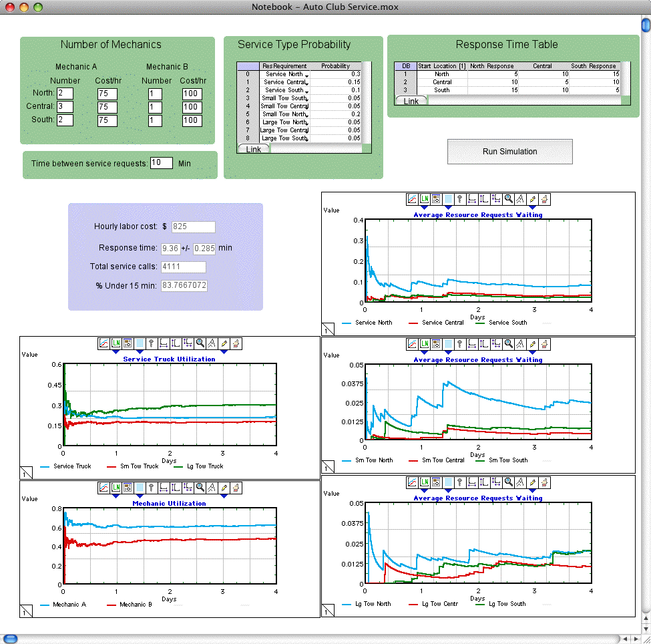Expand triangle under grid icon, Service North plot
Screen dimensions: 651x644
[x=448, y=207]
